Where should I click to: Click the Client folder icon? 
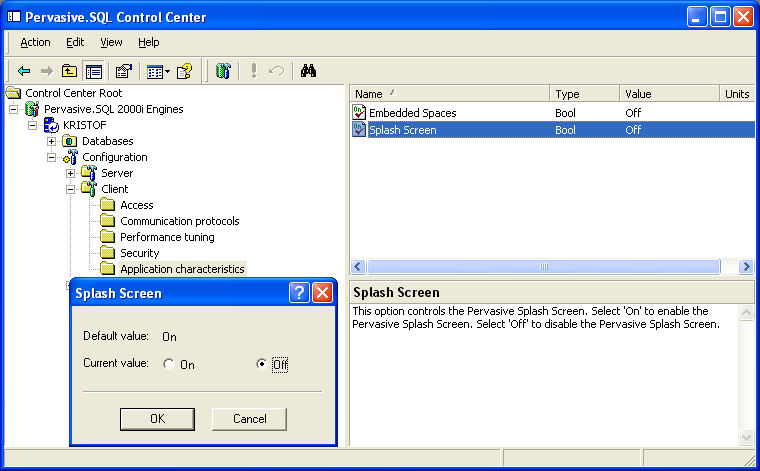(89, 188)
